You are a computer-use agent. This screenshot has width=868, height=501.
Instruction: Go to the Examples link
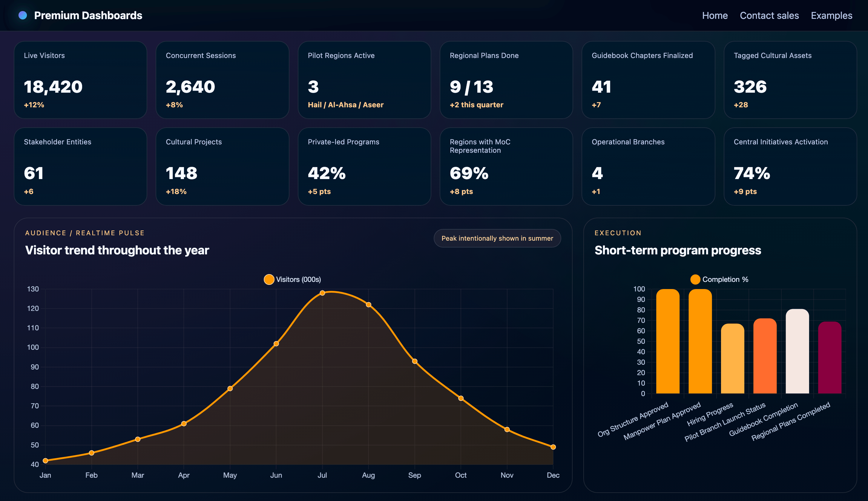(831, 16)
